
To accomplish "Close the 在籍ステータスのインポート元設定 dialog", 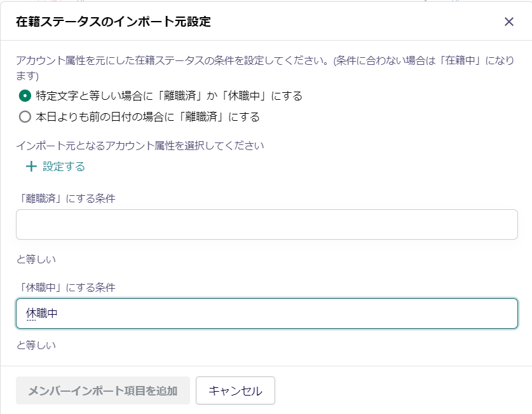I will coord(508,22).
